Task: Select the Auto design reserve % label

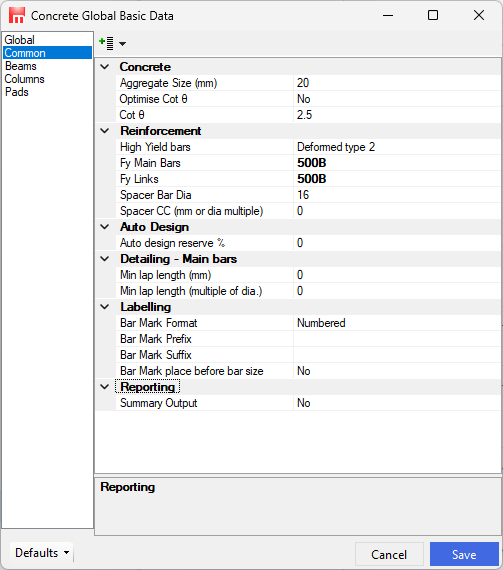Action: tap(172, 243)
